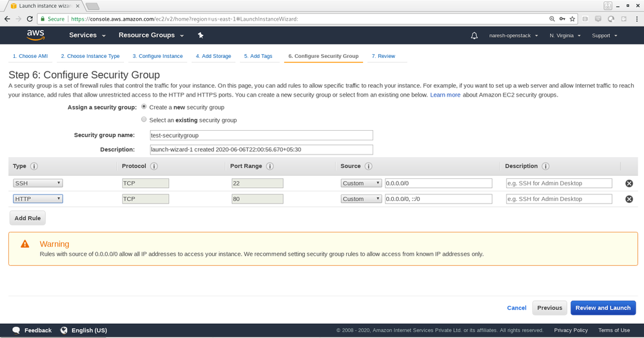Click Review and Launch button
The height and width of the screenshot is (338, 644).
(x=603, y=308)
